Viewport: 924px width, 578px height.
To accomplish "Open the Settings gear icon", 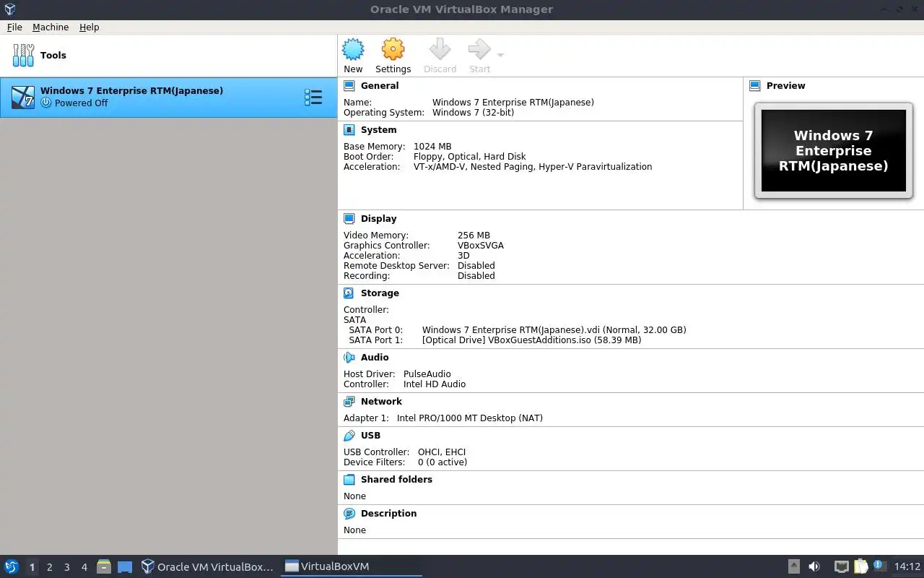I will (393, 50).
